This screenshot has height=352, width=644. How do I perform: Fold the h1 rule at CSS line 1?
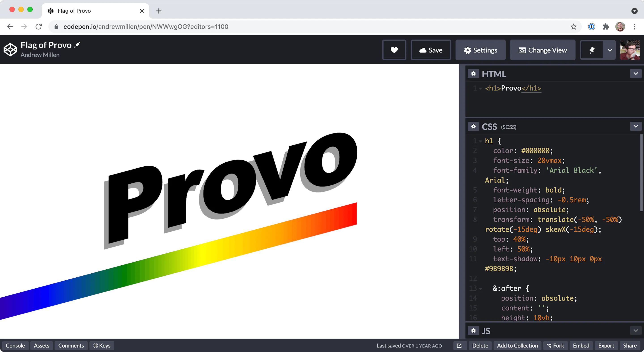[x=480, y=141]
